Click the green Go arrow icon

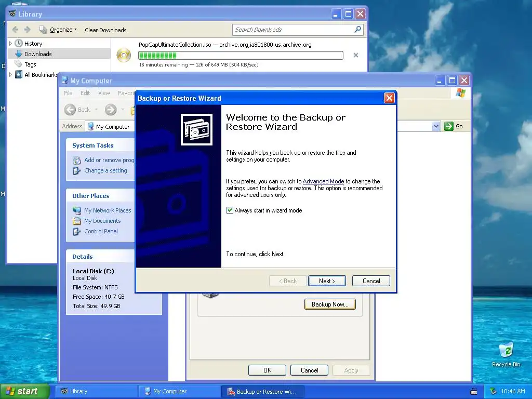tap(448, 126)
